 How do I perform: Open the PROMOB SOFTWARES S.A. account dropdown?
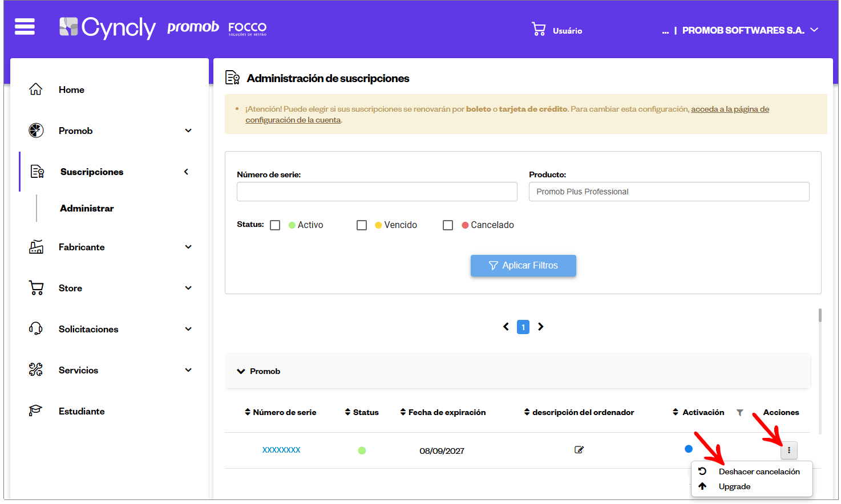click(x=750, y=30)
